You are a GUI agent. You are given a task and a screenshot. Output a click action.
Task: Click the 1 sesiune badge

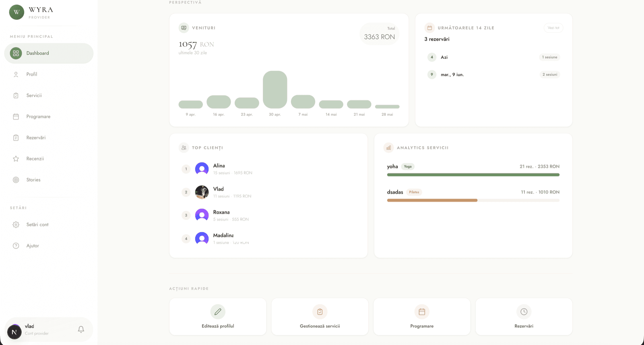pos(550,57)
